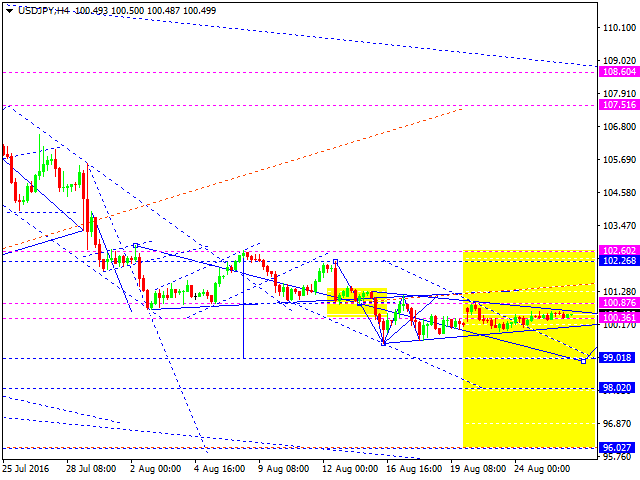This screenshot has width=640, height=480.
Task: Select the 102.268 blue price label
Action: [x=619, y=261]
